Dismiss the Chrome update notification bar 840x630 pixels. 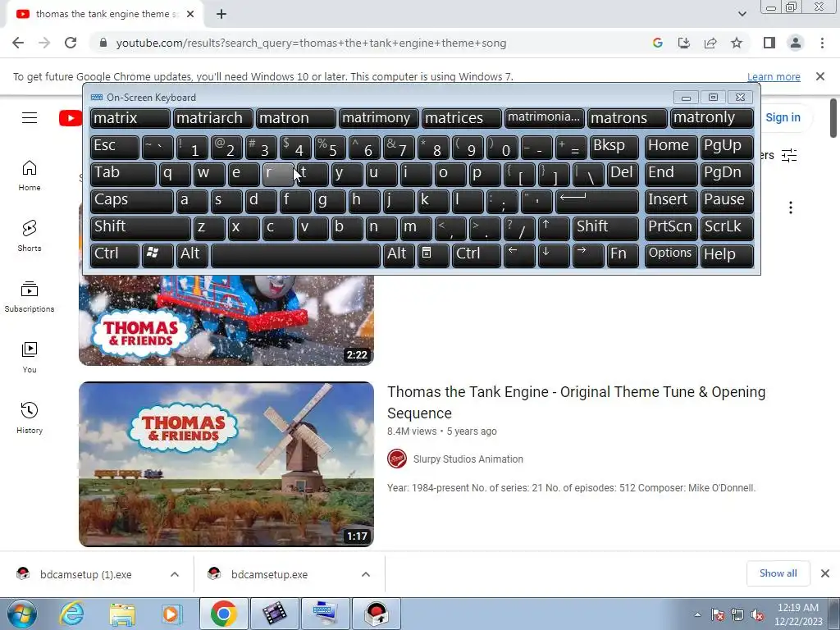coord(820,76)
